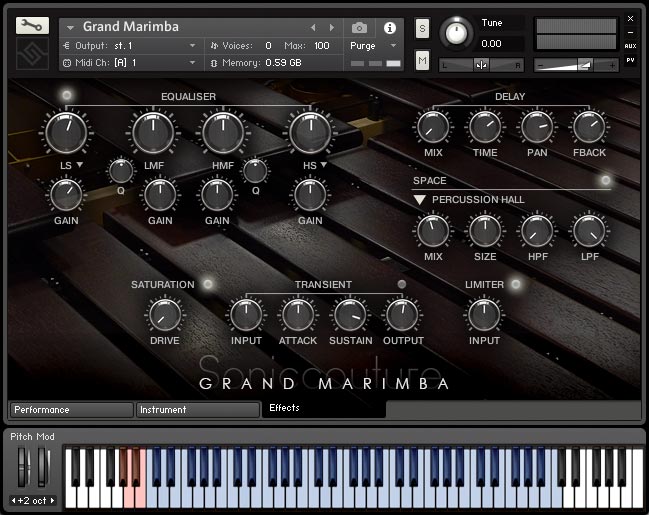Click the memory icon next to Memory
649x515 pixels.
click(x=214, y=63)
